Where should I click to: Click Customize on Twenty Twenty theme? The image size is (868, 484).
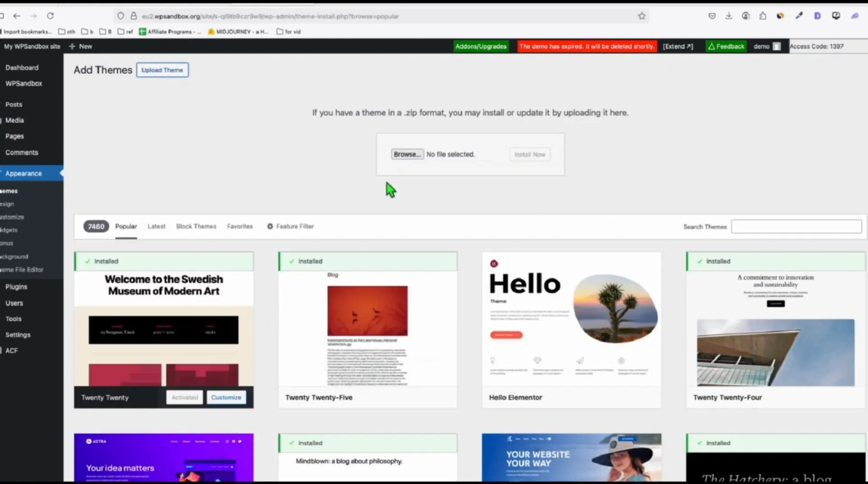pos(226,397)
